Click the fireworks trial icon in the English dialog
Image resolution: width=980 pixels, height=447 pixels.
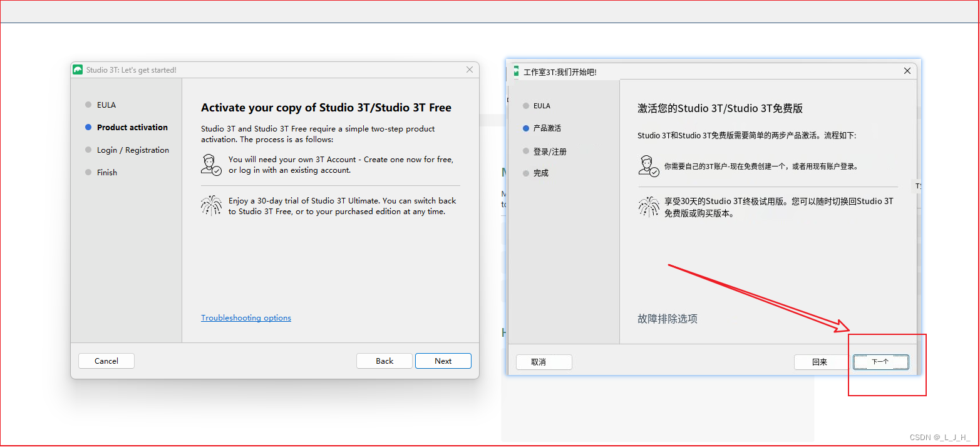[211, 206]
